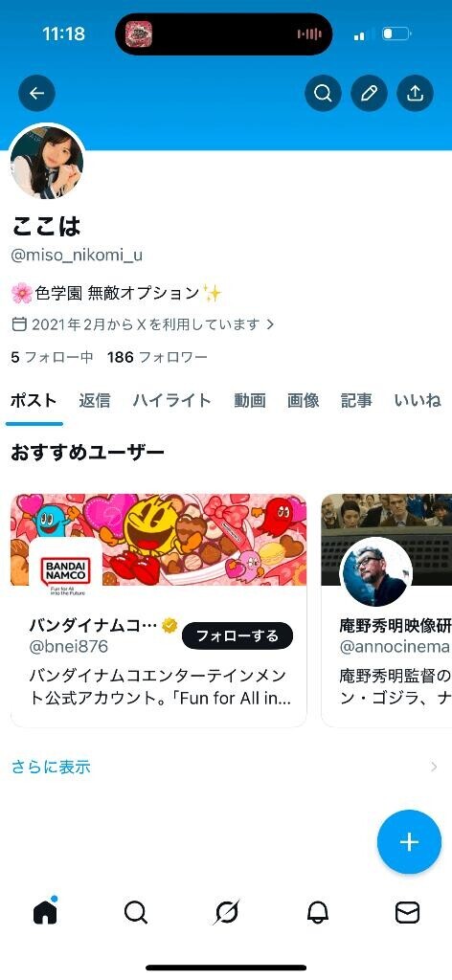The width and height of the screenshot is (452, 980).
Task: Switch to 返信 tab
Action: point(95,401)
